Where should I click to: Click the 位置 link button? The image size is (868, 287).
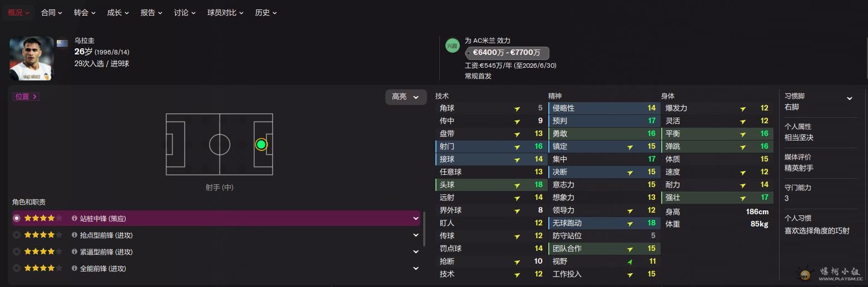click(26, 97)
